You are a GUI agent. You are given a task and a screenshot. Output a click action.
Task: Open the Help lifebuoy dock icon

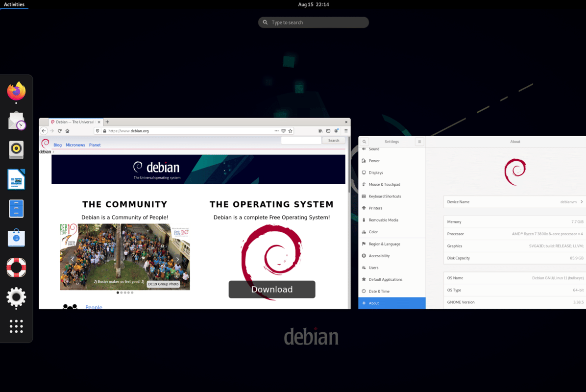(x=16, y=268)
